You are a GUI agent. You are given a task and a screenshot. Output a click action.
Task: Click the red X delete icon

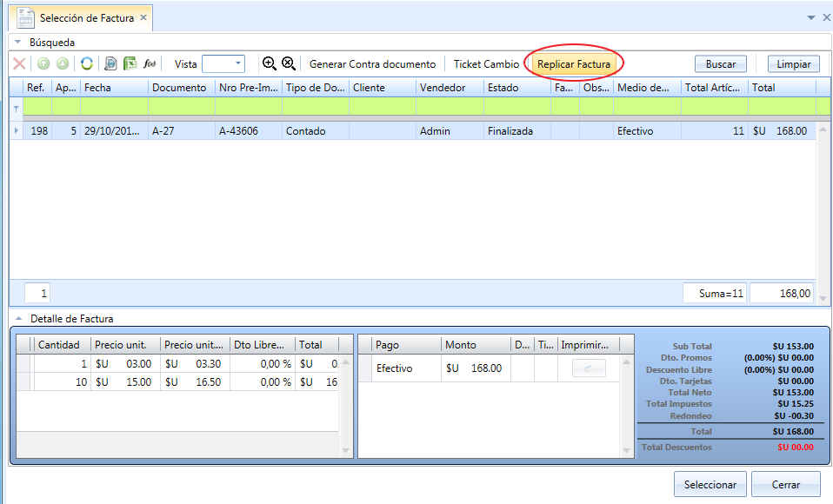[19, 63]
